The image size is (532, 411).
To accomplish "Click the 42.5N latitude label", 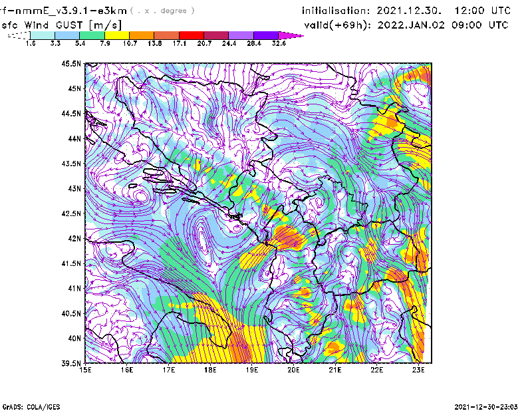I will click(x=71, y=213).
